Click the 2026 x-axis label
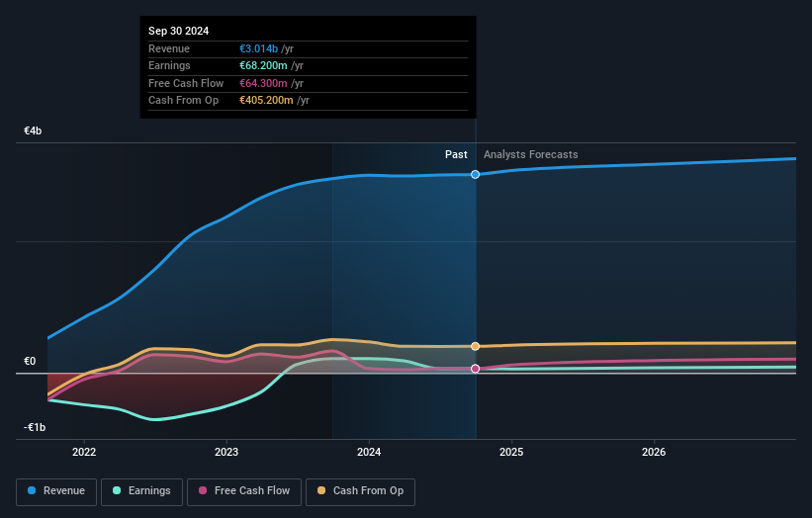 (x=654, y=452)
